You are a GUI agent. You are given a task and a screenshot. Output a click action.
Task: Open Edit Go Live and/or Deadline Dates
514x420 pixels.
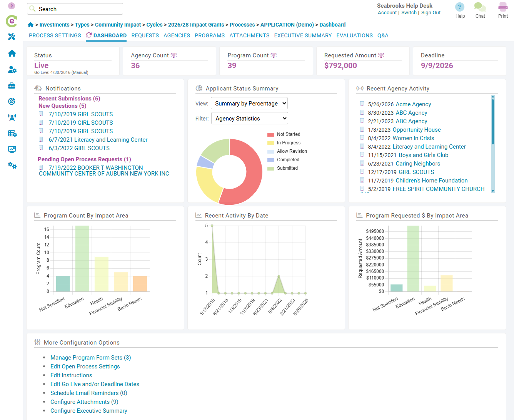95,384
